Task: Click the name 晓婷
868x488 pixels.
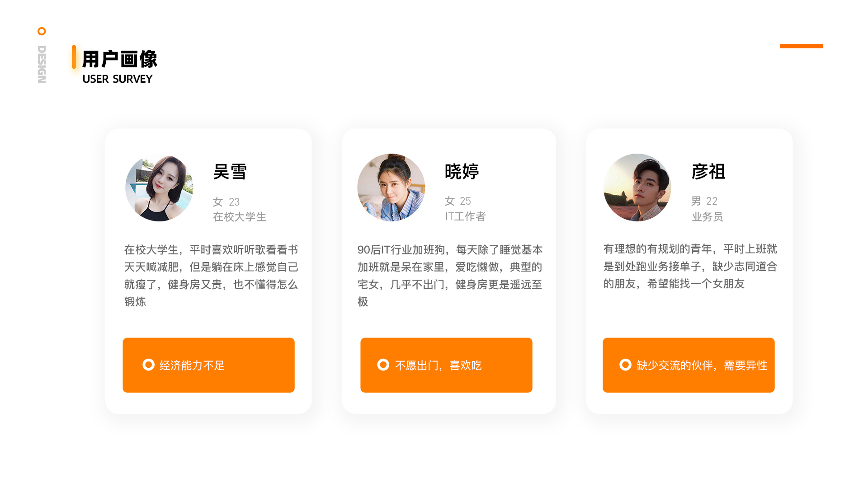Action: [462, 172]
